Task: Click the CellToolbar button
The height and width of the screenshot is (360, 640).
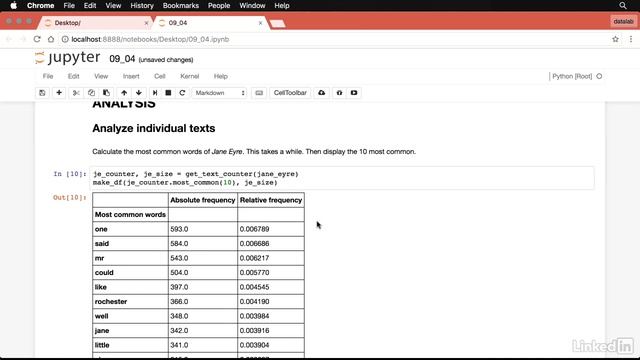Action: click(x=290, y=93)
